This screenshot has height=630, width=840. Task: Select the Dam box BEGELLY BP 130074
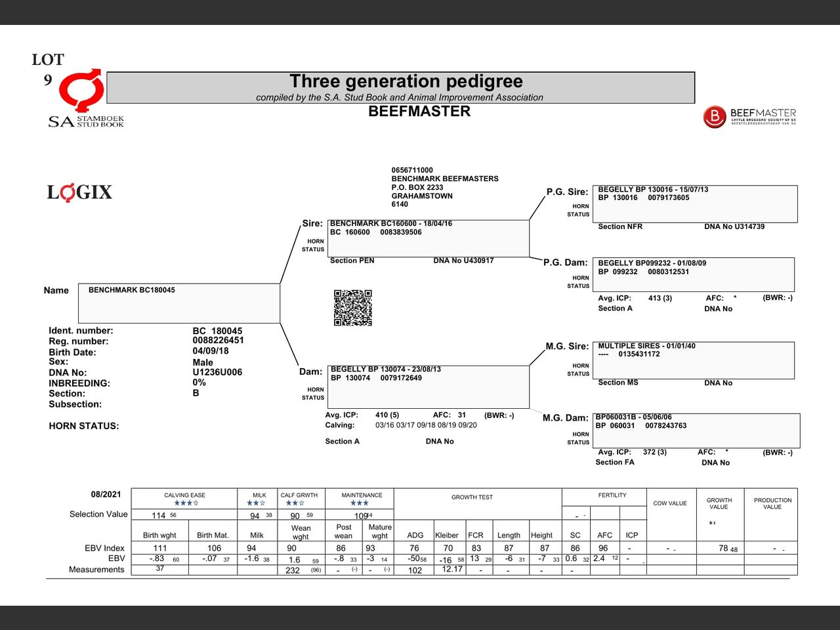coord(428,387)
